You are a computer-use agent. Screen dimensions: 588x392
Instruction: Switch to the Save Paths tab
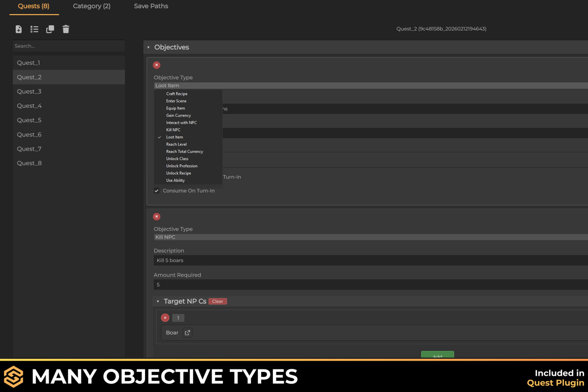(150, 6)
